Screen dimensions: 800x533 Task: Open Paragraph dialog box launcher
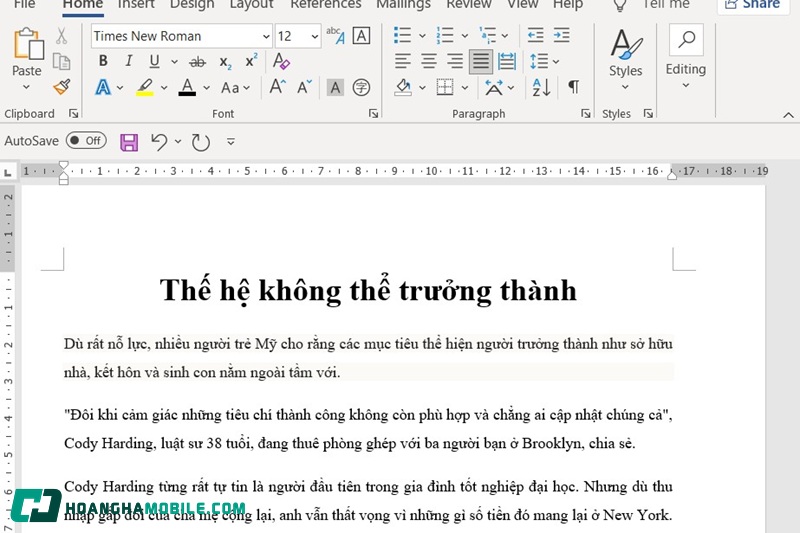coord(586,114)
